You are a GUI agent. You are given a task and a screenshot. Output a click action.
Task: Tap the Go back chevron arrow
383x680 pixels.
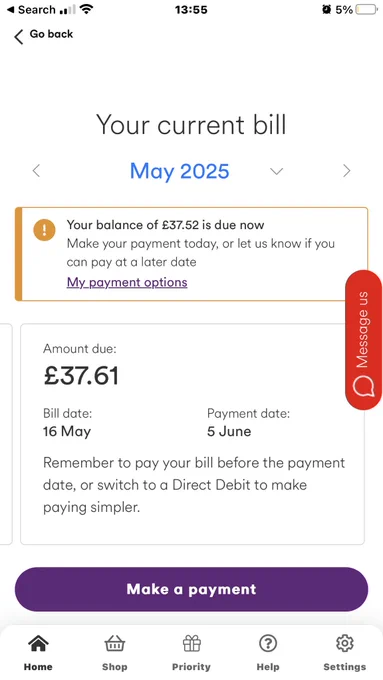tap(18, 37)
